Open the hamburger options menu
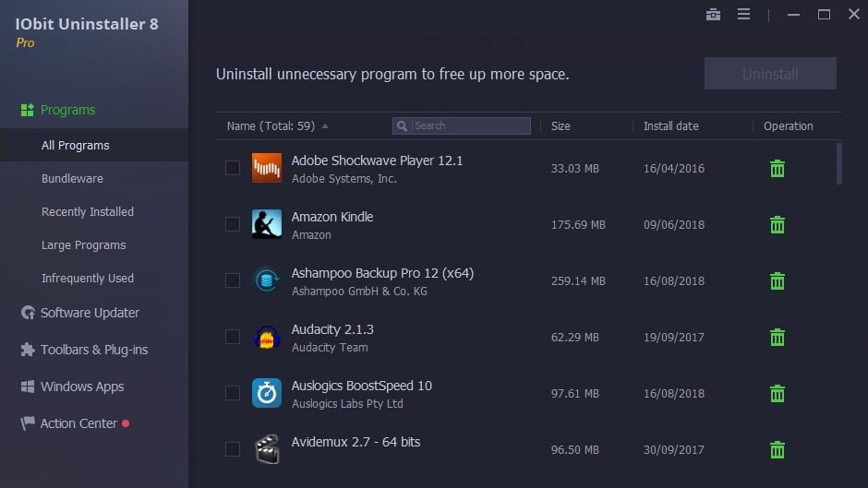 pos(743,15)
